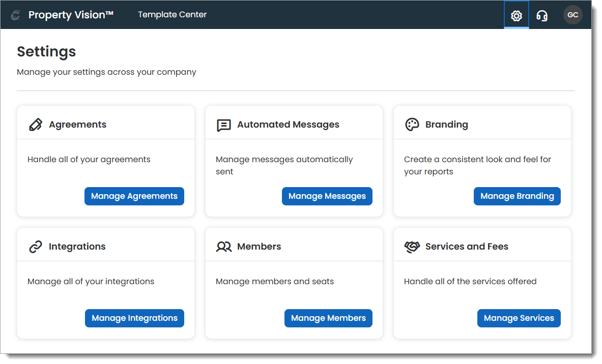Click the Manage Services button
The image size is (602, 364).
tap(519, 318)
